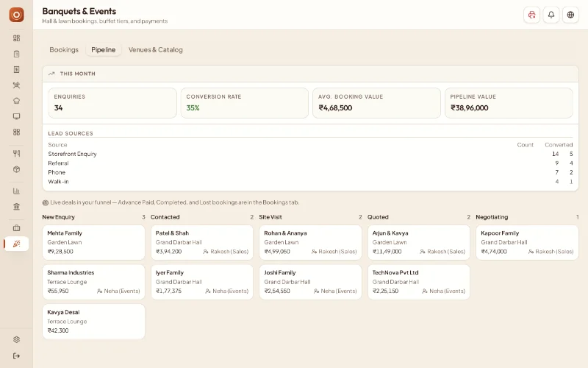Open the dashboard icon directly below the logo

click(x=16, y=38)
